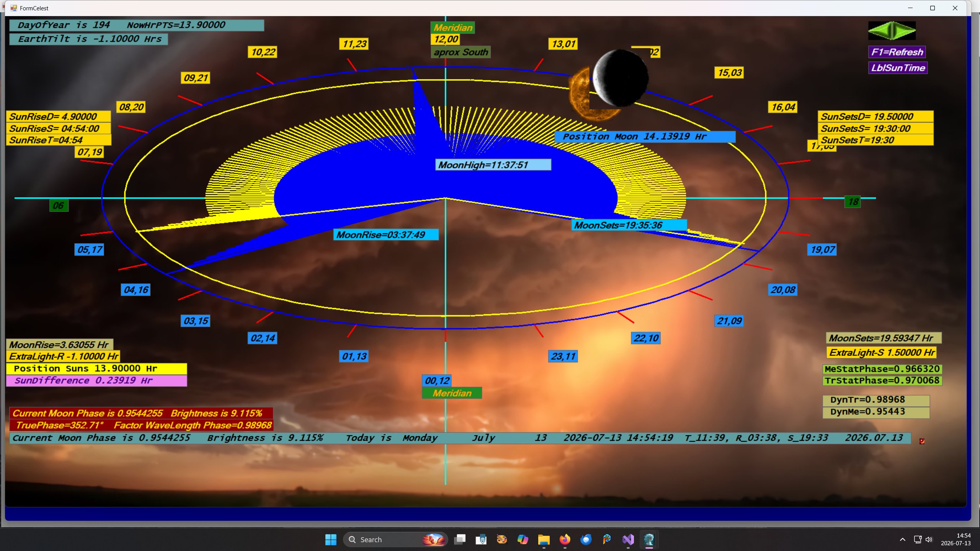980x551 pixels.
Task: Click the '09,21' hour marker
Action: coord(195,78)
